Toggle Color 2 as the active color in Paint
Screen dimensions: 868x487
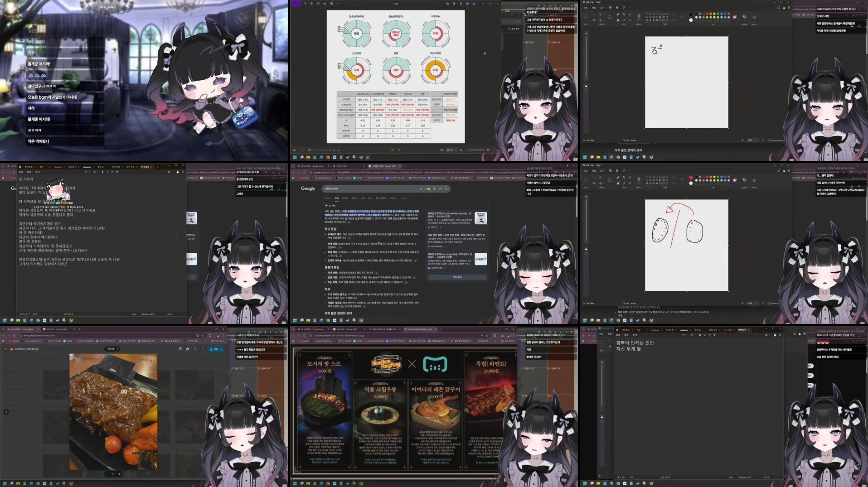[691, 20]
